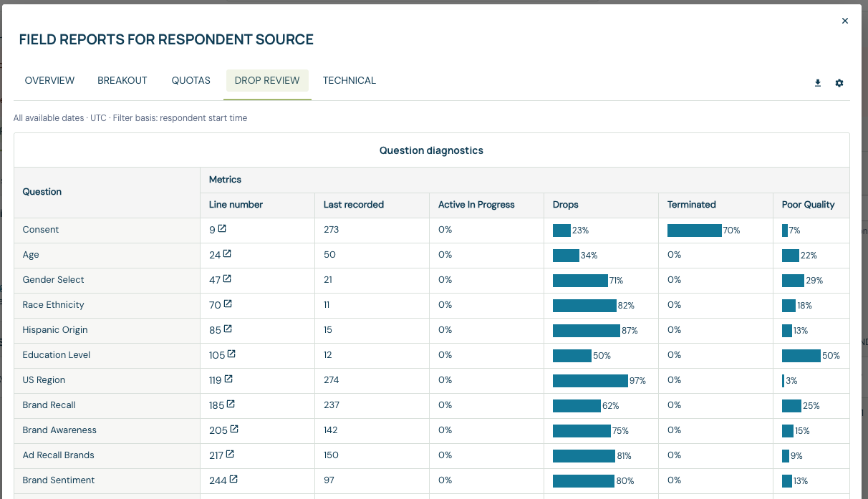The width and height of the screenshot is (868, 499).
Task: Switch to the Overview tab
Action: (49, 81)
